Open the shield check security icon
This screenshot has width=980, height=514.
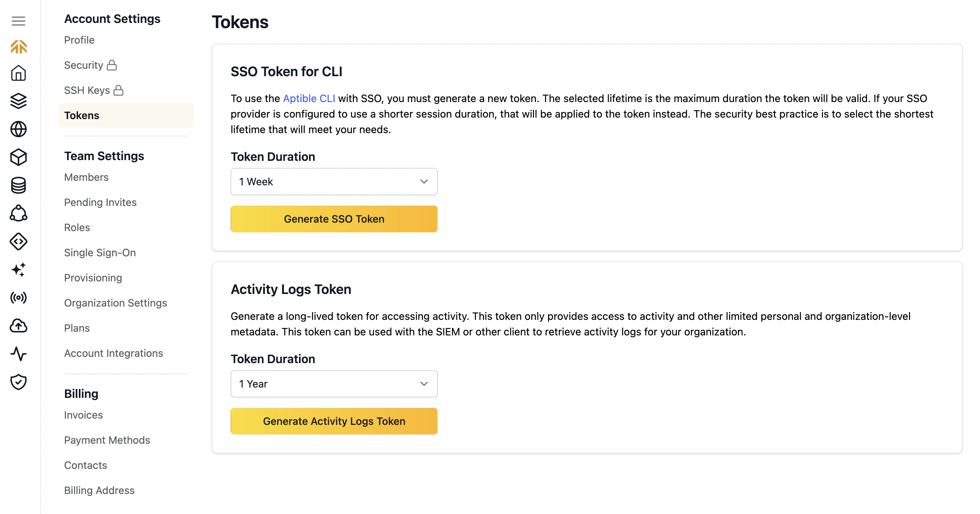pos(18,382)
